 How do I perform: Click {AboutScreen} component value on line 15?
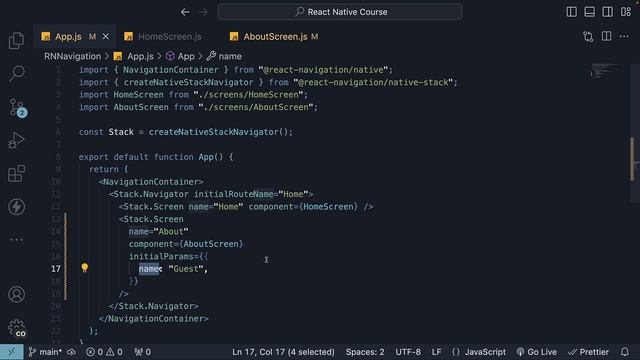tap(211, 244)
